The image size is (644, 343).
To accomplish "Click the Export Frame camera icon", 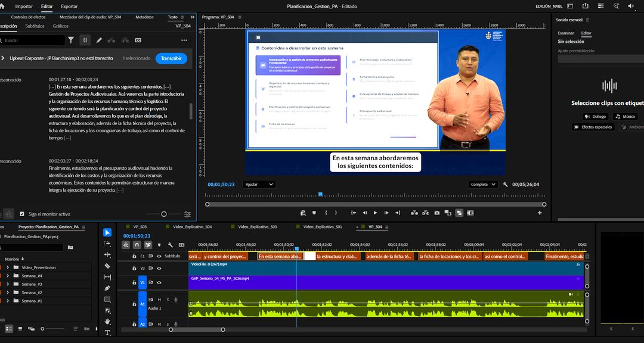I will point(437,213).
